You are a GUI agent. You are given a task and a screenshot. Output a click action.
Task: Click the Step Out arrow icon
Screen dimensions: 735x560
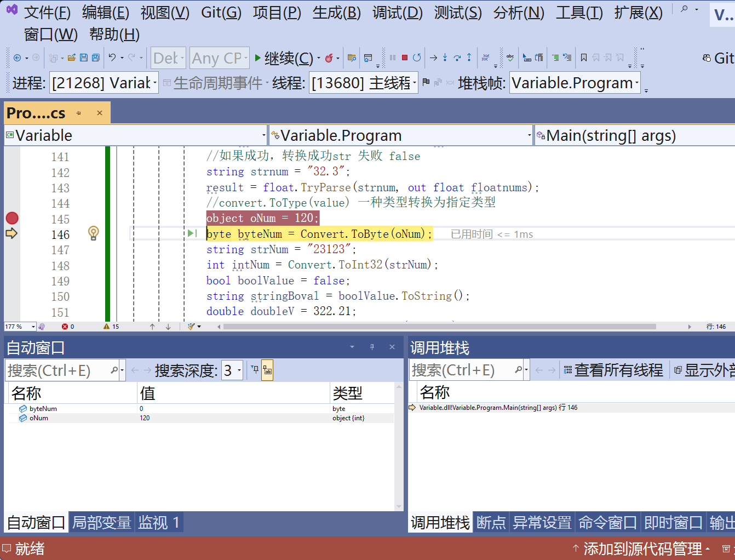pyautogui.click(x=469, y=58)
